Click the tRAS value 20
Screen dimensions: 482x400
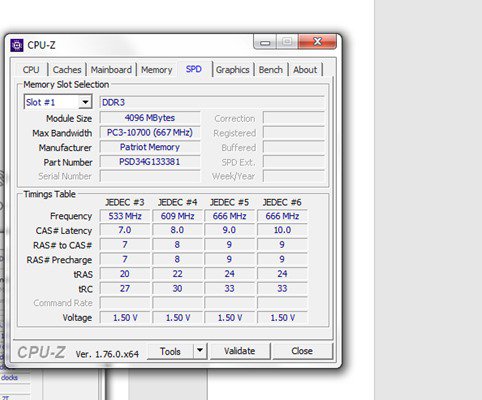coord(125,274)
